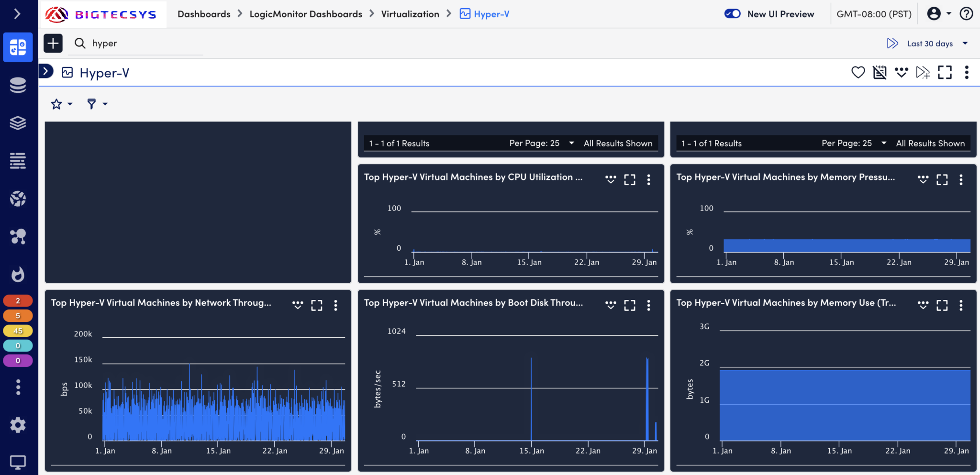The height and width of the screenshot is (475, 980).
Task: Click the Hyper-V breadcrumb item
Action: pyautogui.click(x=484, y=14)
